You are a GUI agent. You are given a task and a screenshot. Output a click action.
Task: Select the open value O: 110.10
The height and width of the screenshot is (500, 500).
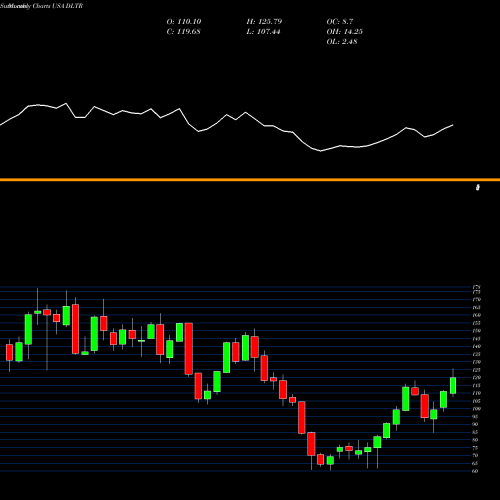(x=184, y=21)
